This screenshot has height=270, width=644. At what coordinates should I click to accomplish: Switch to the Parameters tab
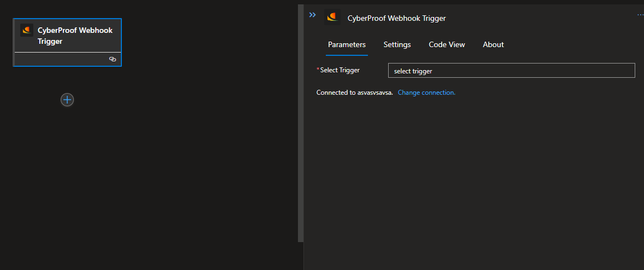(x=347, y=44)
